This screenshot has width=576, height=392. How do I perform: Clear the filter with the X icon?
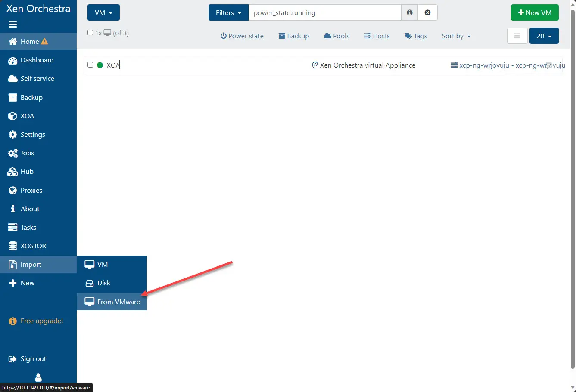point(427,13)
